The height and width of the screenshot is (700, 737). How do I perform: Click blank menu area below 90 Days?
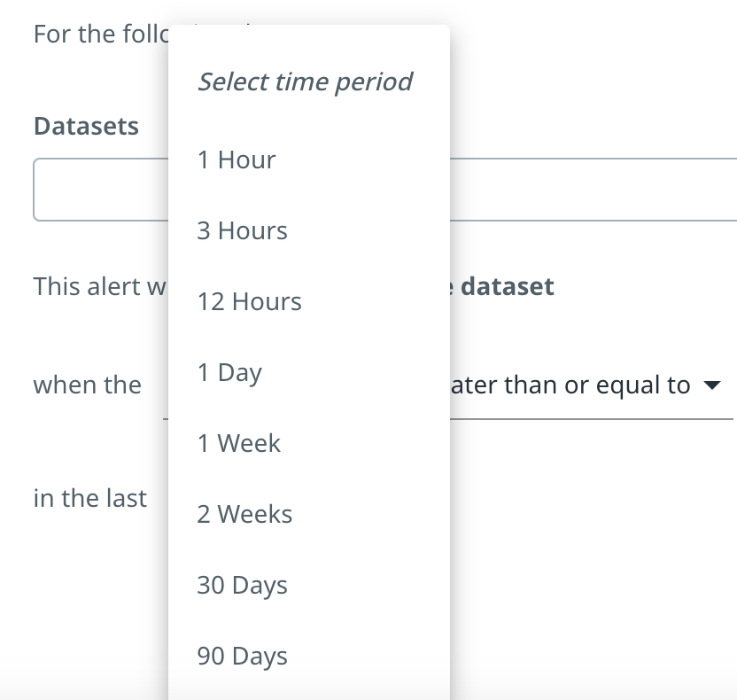tap(308, 688)
